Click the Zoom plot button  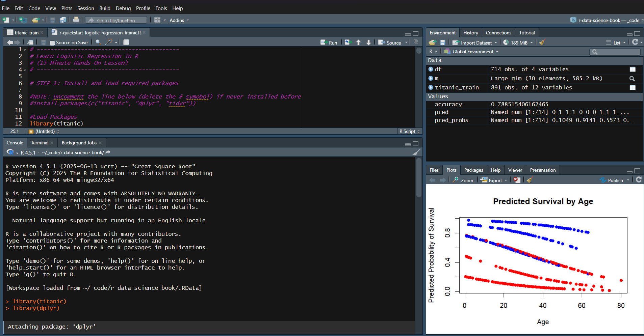pyautogui.click(x=463, y=180)
